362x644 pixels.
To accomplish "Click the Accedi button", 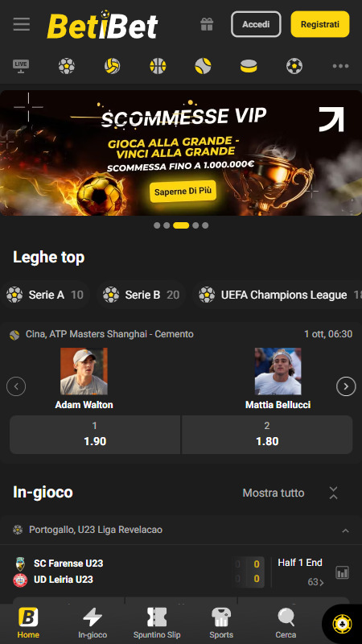I will (x=256, y=24).
